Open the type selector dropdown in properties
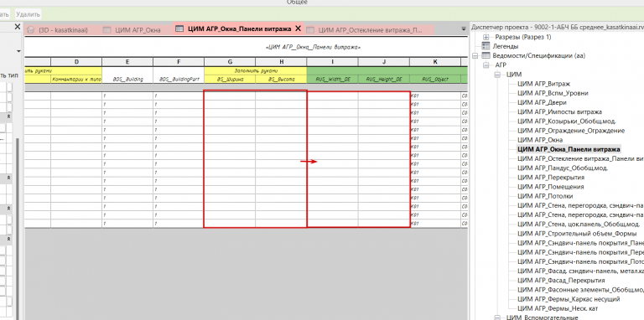Screen dimensions: 644x320 [x=19, y=51]
